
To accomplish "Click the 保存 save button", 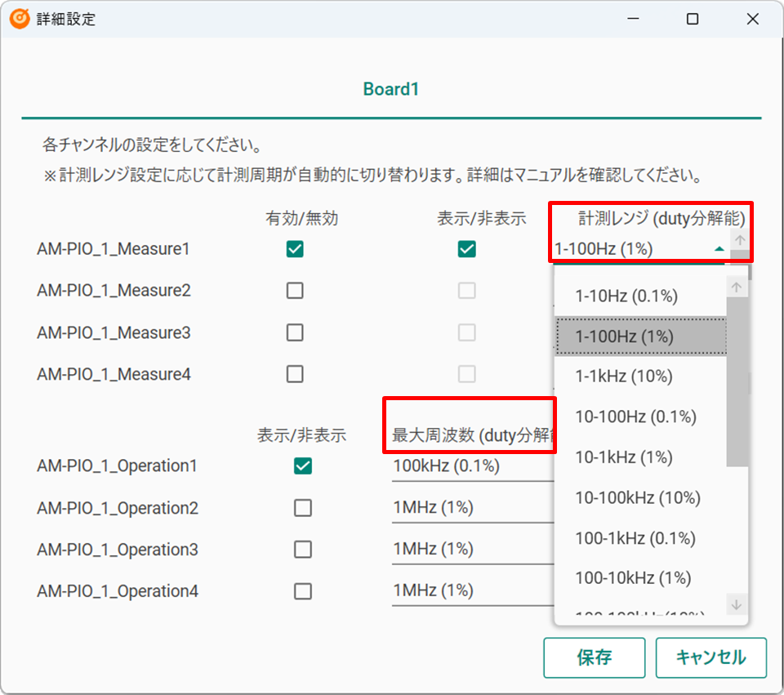I will (x=595, y=657).
